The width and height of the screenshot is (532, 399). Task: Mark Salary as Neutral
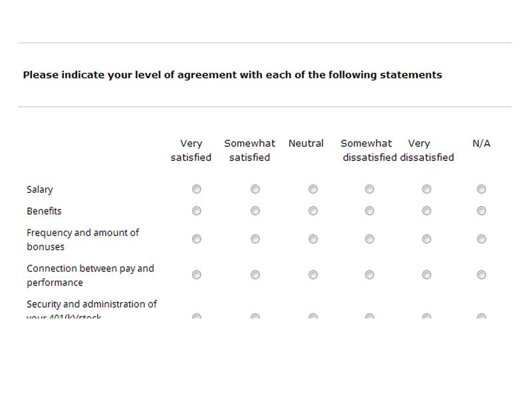pos(312,189)
